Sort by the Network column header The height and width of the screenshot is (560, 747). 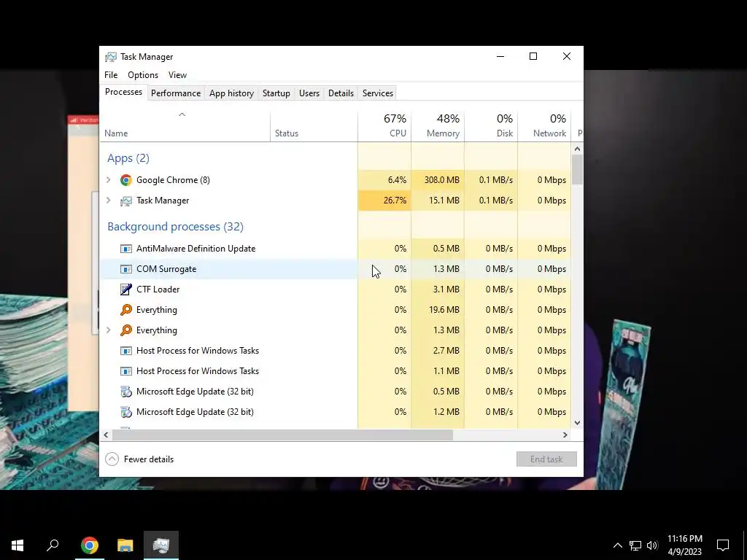(x=544, y=126)
